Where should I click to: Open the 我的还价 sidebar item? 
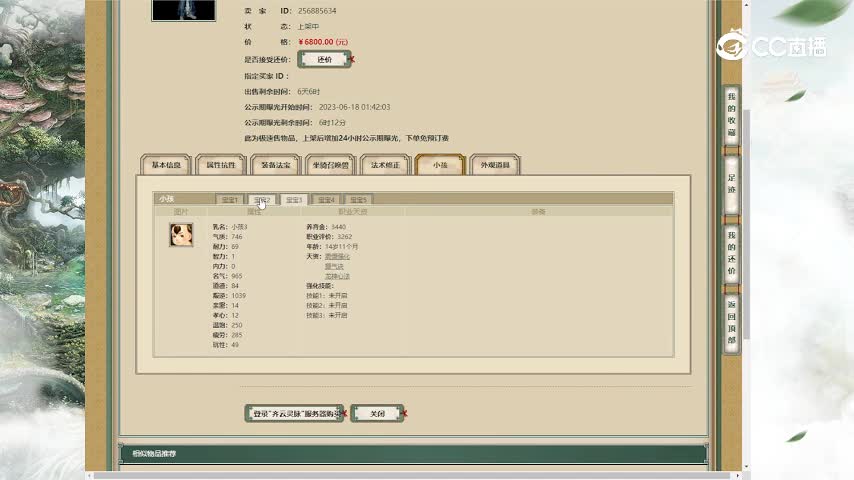coord(732,253)
